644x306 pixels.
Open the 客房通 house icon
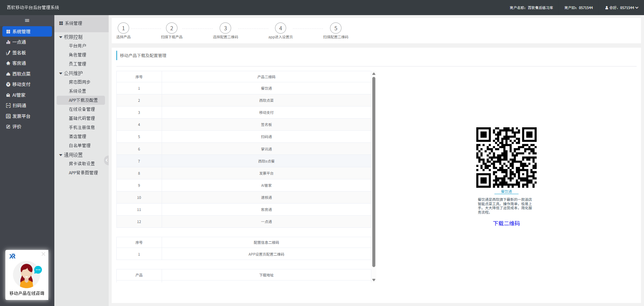[x=8, y=63]
